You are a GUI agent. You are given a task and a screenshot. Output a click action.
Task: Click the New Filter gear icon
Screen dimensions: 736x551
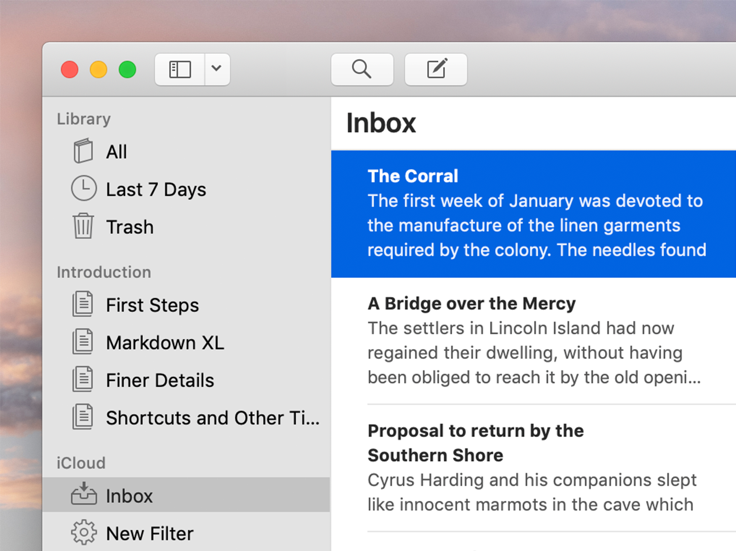pos(84,533)
